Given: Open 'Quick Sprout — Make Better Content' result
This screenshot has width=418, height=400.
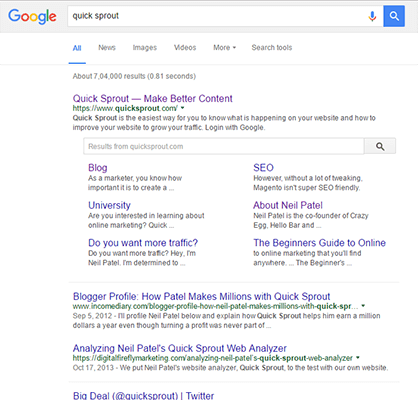Looking at the screenshot, I should (153, 99).
